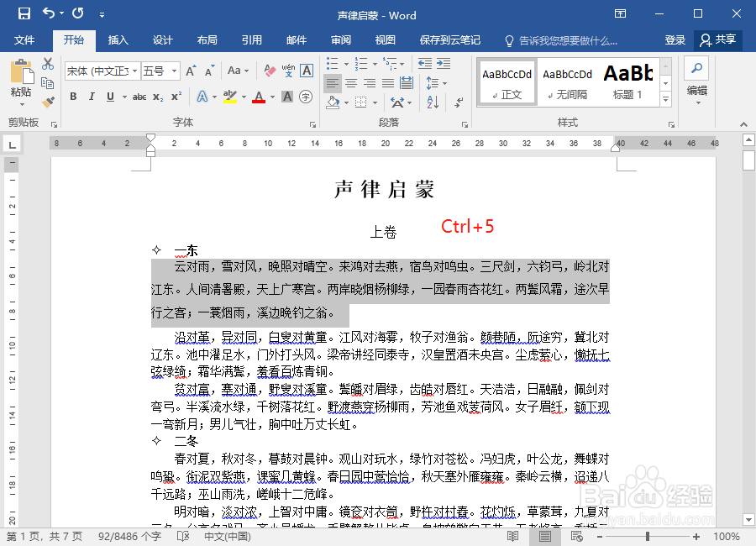This screenshot has height=546, width=756.
Task: Cut the selected text with the scissors icon
Action: point(48,64)
